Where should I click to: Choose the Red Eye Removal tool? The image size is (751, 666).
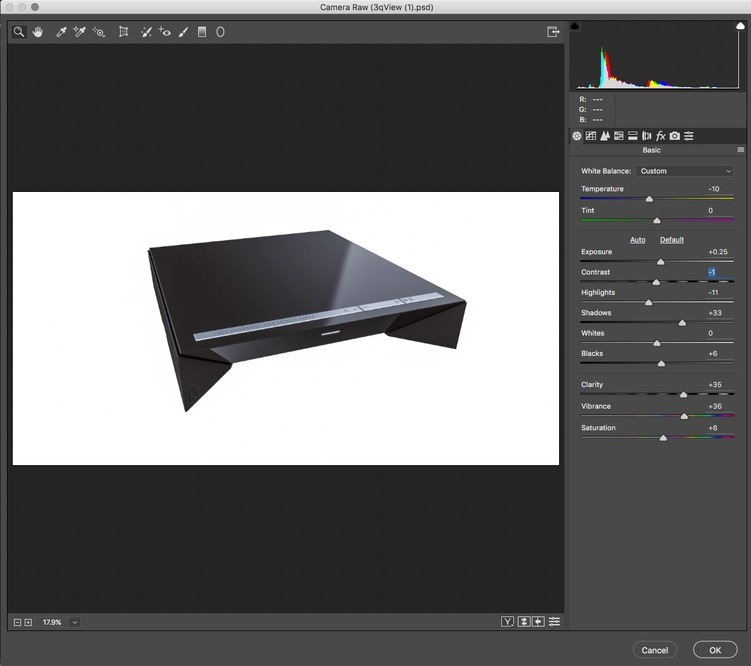point(165,32)
